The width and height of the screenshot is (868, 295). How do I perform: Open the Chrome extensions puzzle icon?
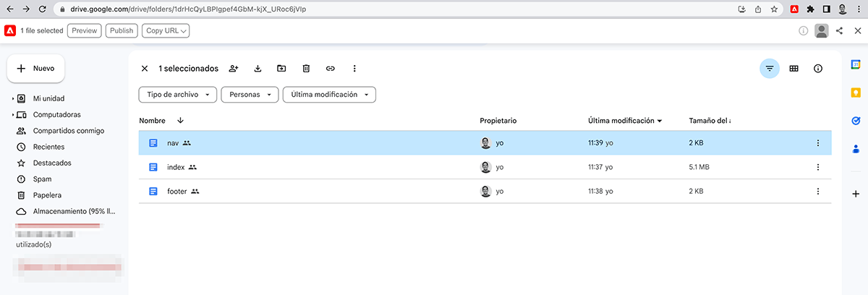(810, 9)
